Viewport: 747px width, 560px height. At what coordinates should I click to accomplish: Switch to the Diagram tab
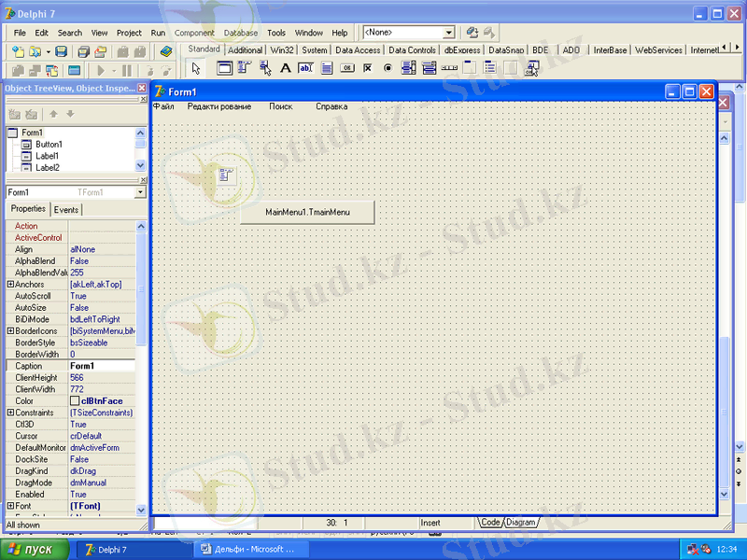pyautogui.click(x=520, y=523)
